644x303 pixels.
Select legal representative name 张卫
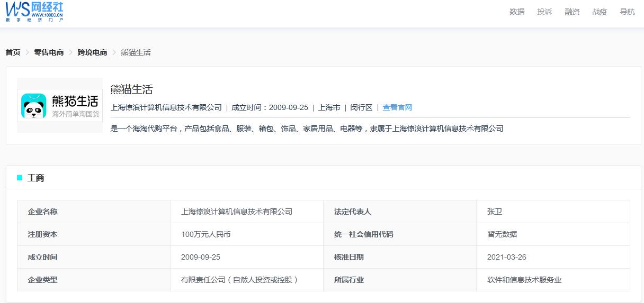[x=494, y=212]
